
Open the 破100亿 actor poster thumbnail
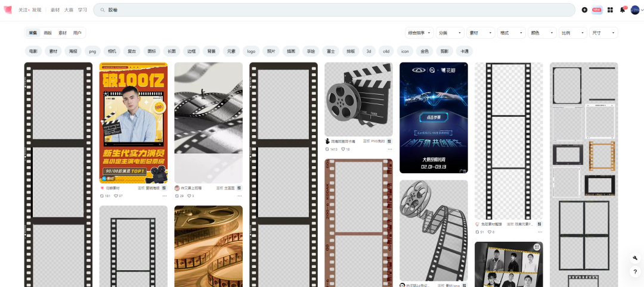tap(134, 123)
